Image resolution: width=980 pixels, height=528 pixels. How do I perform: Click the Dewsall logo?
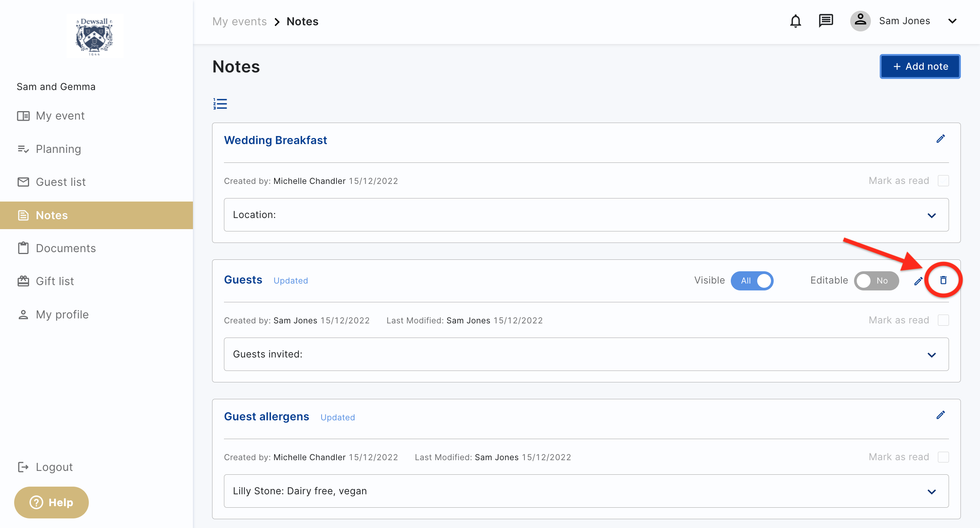95,36
